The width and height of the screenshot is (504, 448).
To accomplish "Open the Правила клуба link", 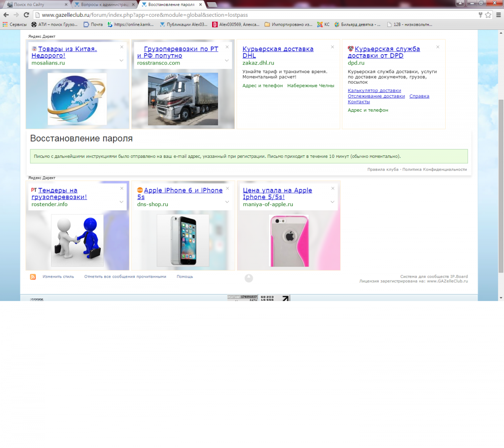I will click(383, 170).
